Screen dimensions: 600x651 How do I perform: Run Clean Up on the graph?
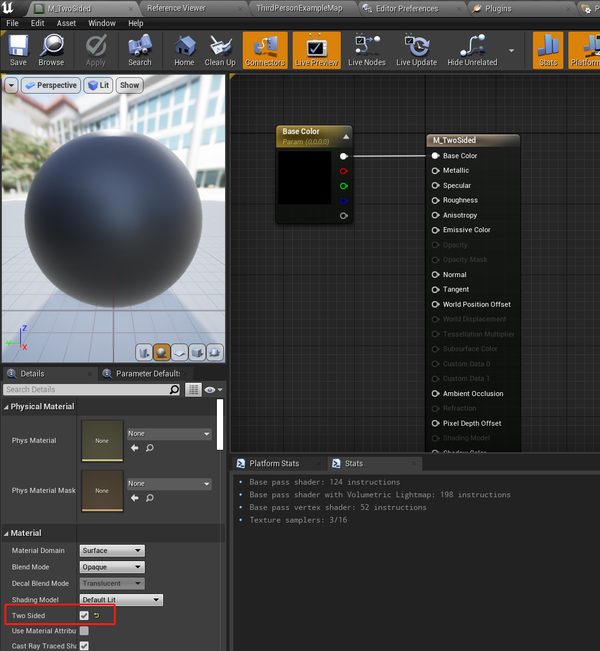click(220, 50)
